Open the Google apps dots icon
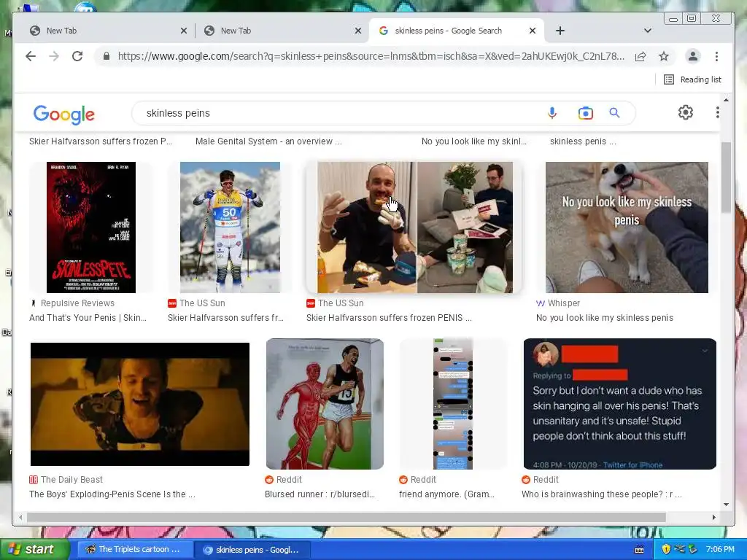The width and height of the screenshot is (747, 560). tap(717, 112)
